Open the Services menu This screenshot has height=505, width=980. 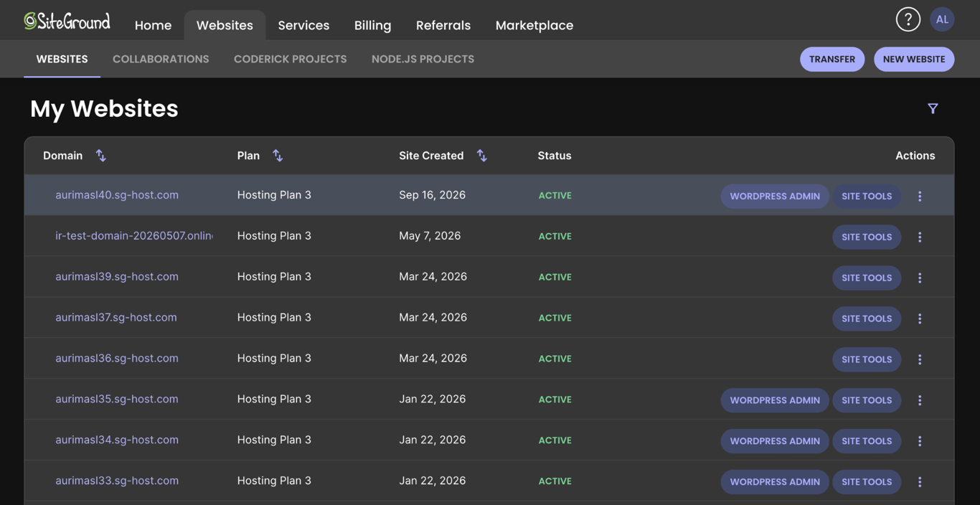[303, 25]
